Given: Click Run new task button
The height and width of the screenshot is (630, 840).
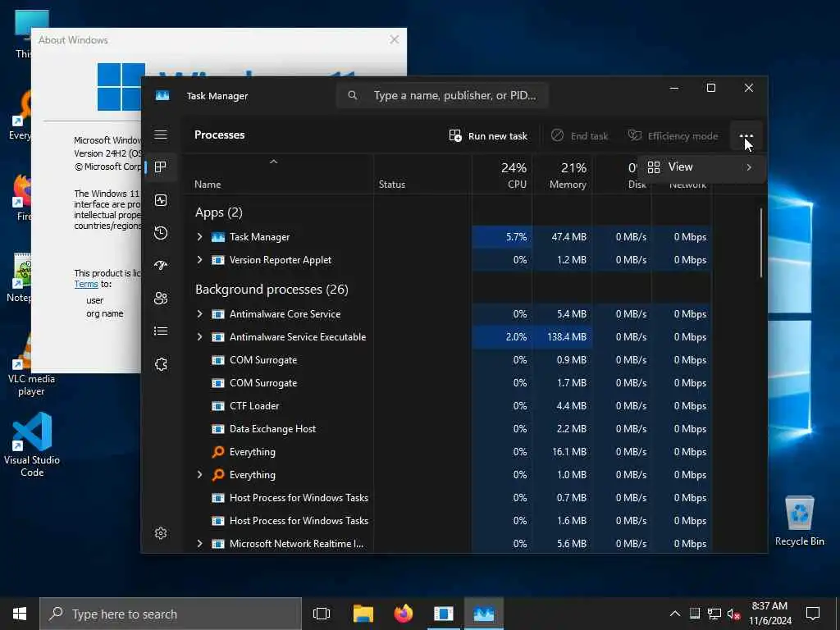Looking at the screenshot, I should 488,136.
